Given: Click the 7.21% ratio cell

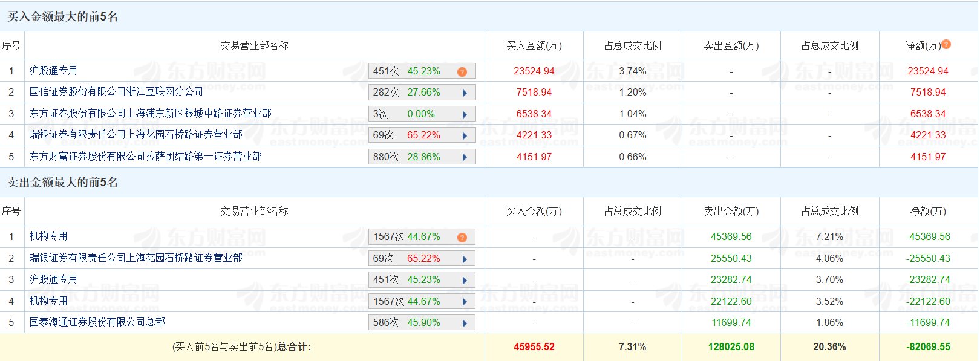Looking at the screenshot, I should pos(830,237).
